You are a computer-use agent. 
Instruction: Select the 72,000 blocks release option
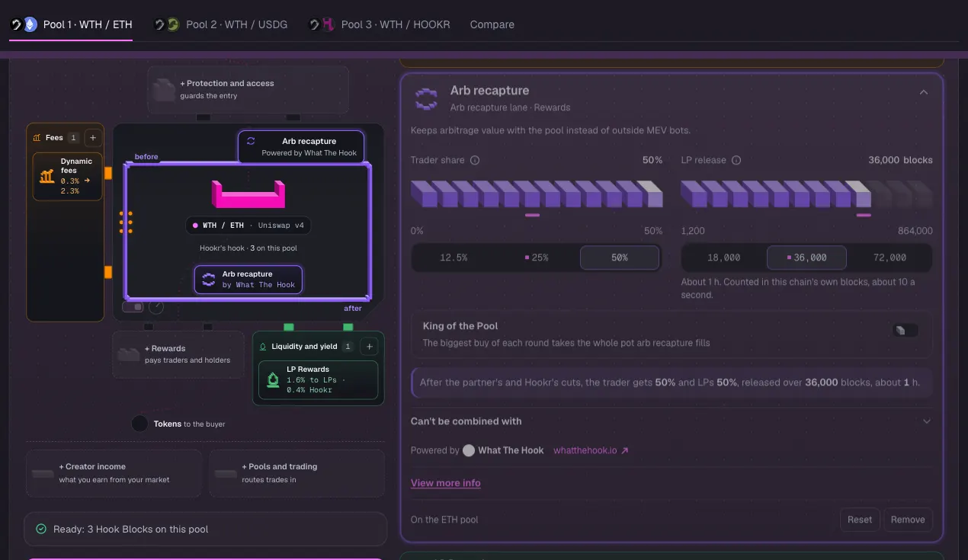coord(889,258)
